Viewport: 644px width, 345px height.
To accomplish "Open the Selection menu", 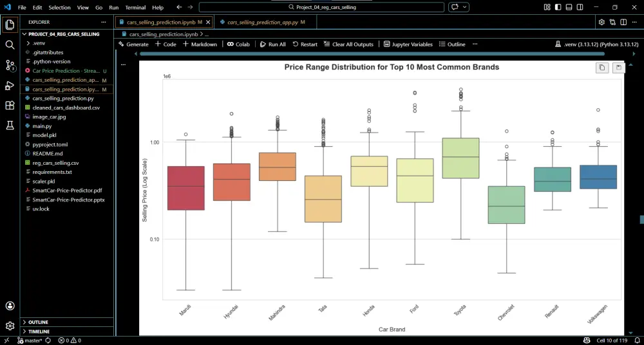I will [59, 7].
